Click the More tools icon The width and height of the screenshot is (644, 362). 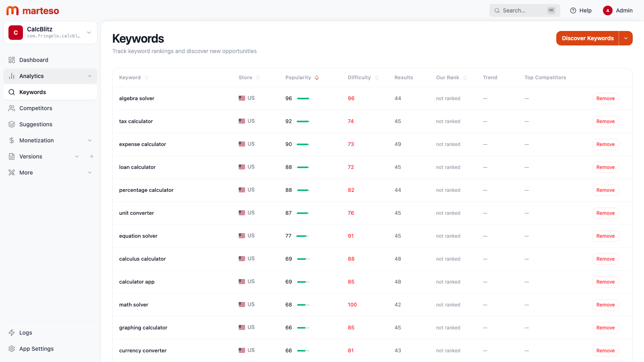coord(12,173)
